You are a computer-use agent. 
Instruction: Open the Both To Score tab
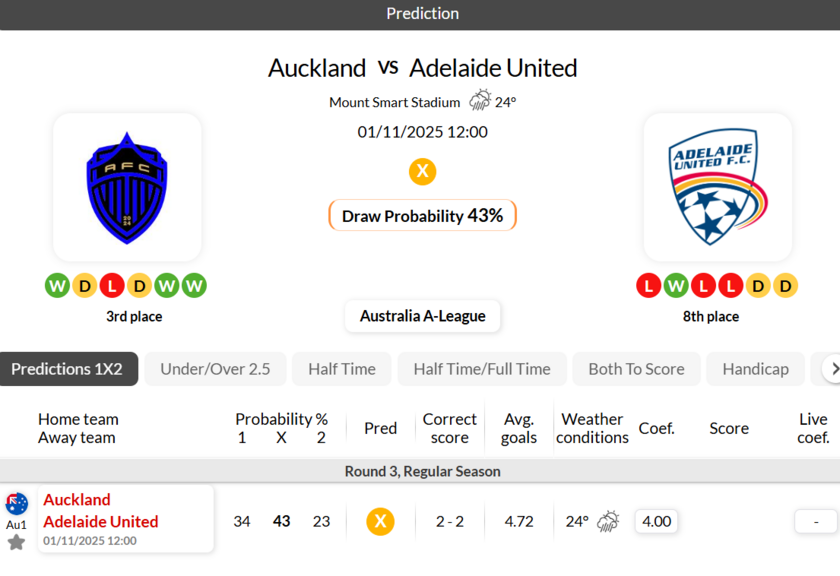636,369
